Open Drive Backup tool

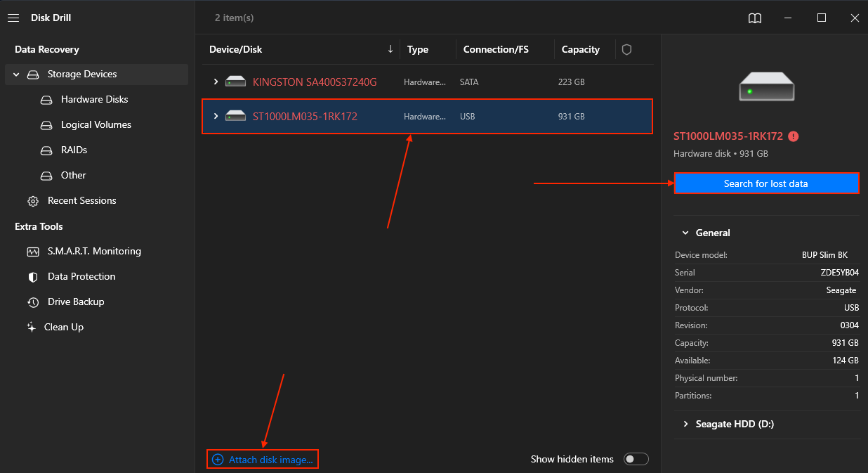point(75,302)
